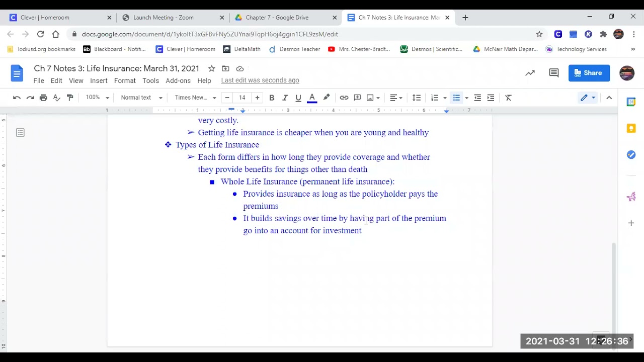The width and height of the screenshot is (644, 362).
Task: Open the text alignment dropdown
Action: click(x=396, y=98)
